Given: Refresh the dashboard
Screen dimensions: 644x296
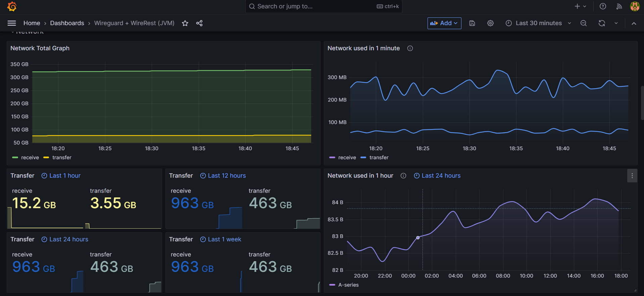Looking at the screenshot, I should pyautogui.click(x=602, y=23).
